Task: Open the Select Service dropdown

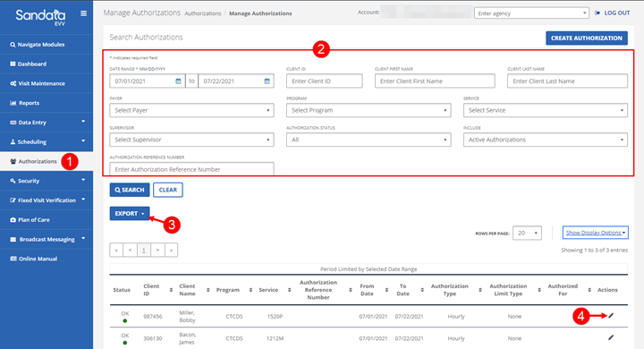Action: [546, 110]
